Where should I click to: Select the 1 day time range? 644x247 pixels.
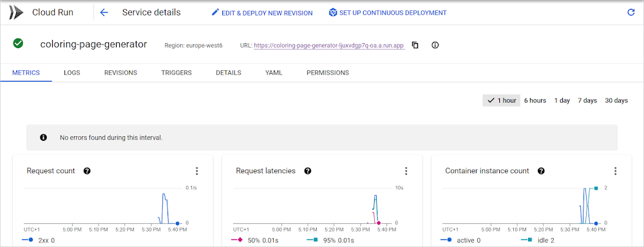[562, 100]
